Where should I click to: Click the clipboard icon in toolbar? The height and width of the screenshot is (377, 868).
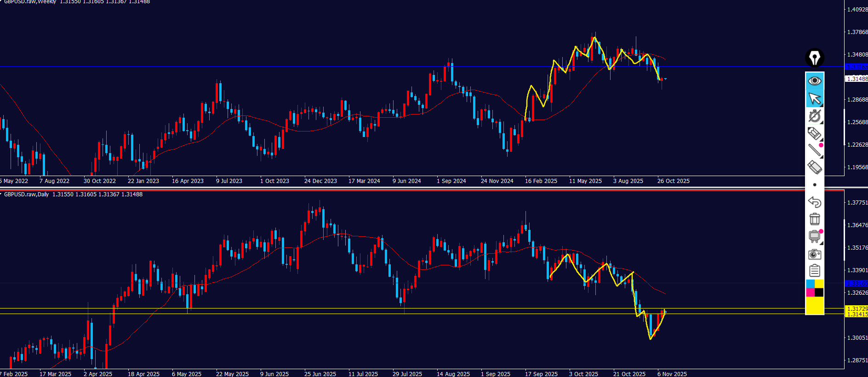coord(814,271)
